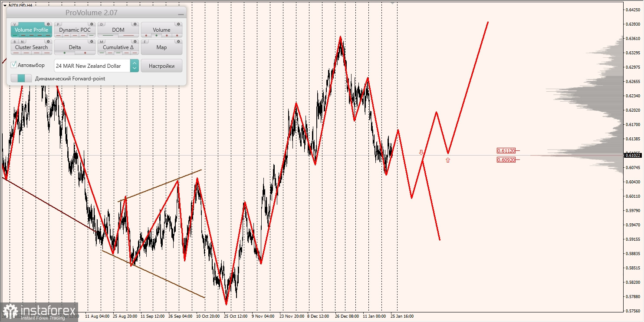644x322 pixels.
Task: Open Delta gear settings icon
Action: [x=92, y=41]
